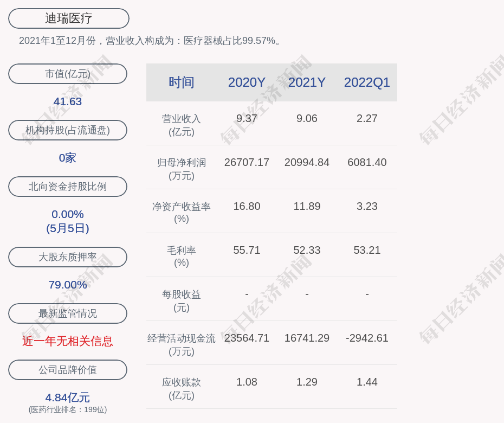Click the 2021Y column header
504x423 pixels.
tap(307, 82)
